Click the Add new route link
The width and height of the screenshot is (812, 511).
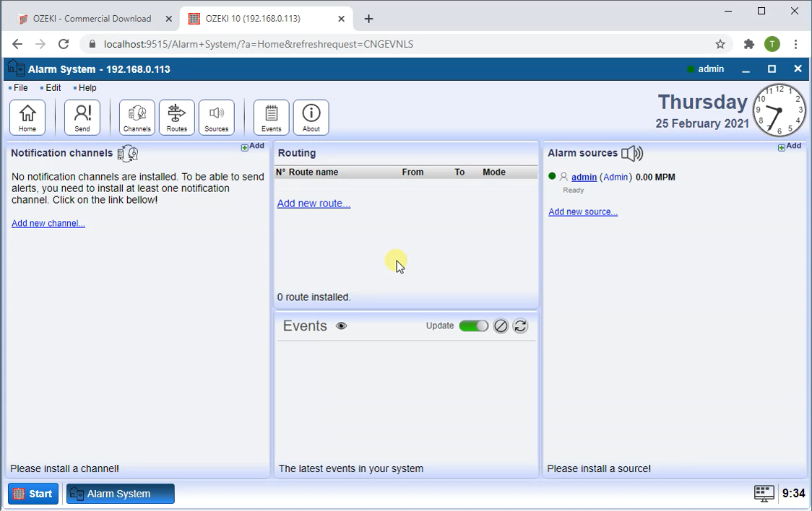[314, 204]
